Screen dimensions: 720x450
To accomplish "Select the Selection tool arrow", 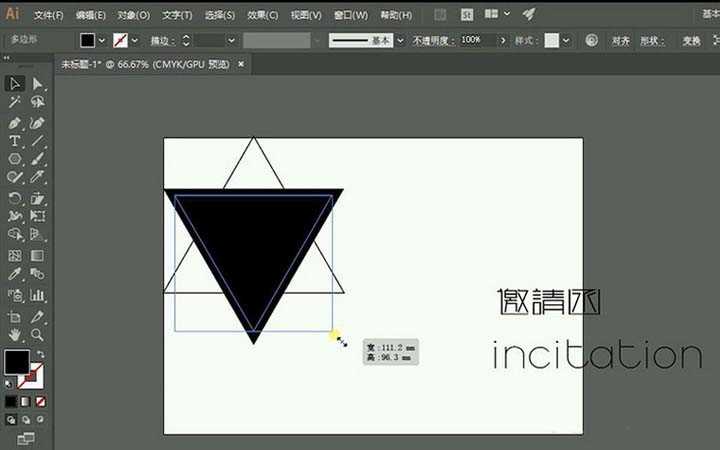I will (x=15, y=83).
